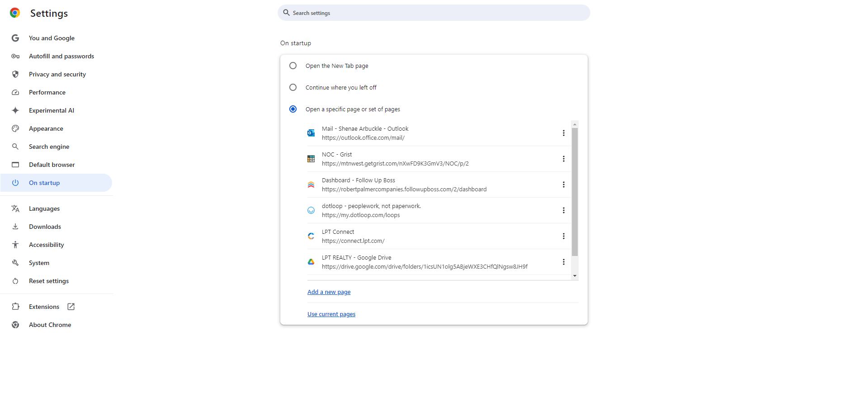Click Use current pages
The image size is (868, 412).
coord(331,314)
